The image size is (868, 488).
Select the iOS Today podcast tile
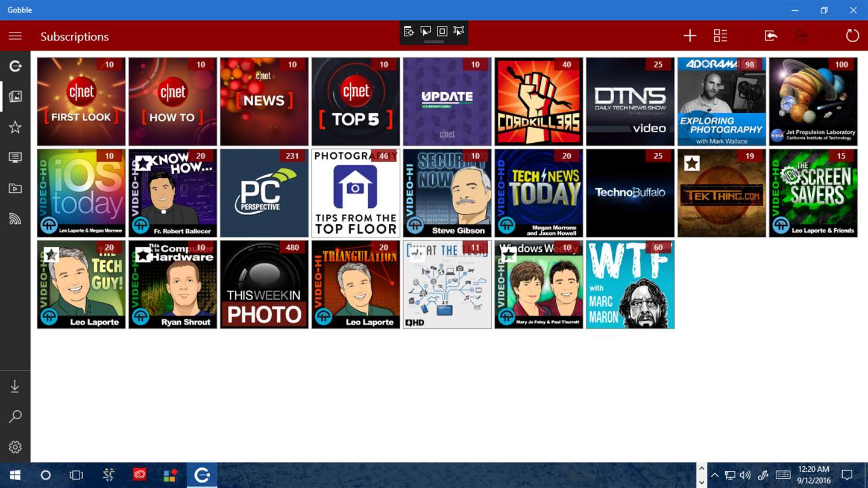pyautogui.click(x=81, y=193)
